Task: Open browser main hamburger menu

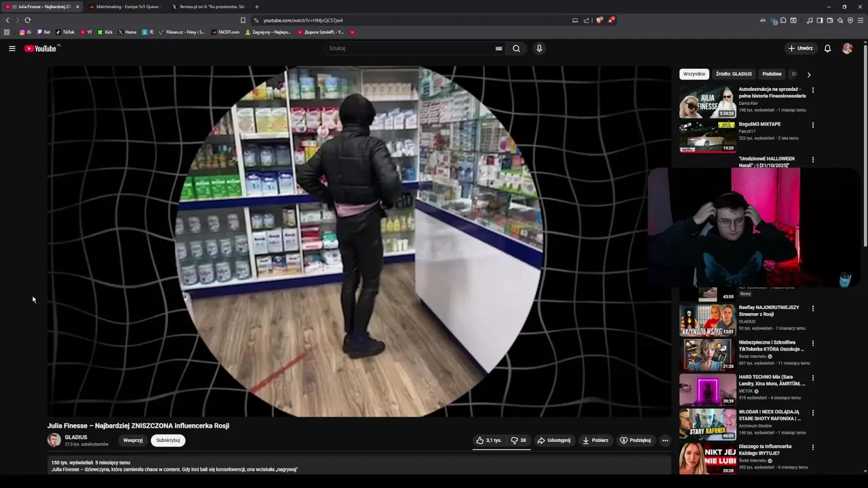Action: coord(861,20)
